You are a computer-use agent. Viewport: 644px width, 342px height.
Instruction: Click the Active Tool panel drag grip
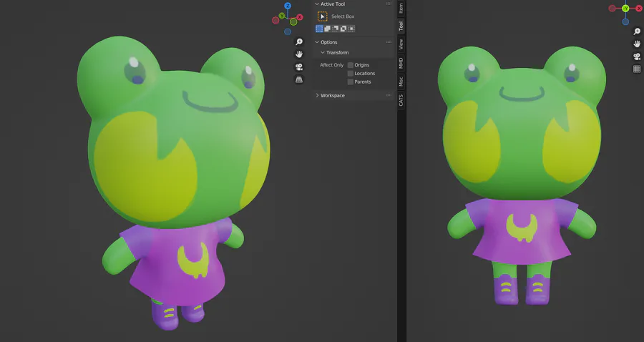coord(389,4)
